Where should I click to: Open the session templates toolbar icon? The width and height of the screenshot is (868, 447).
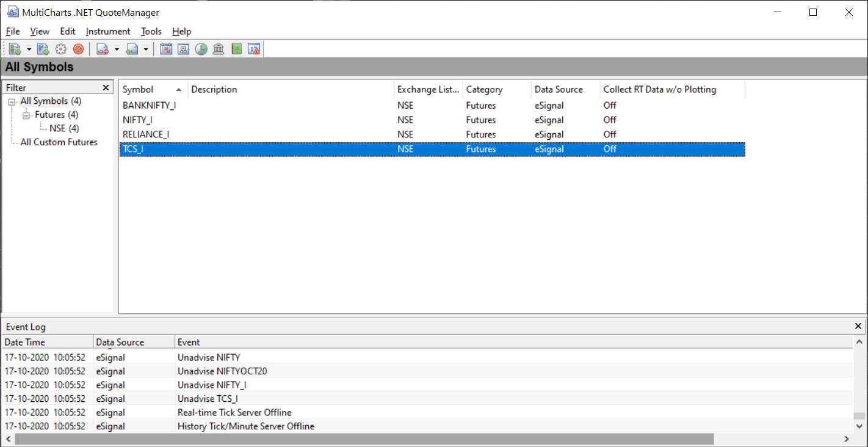click(183, 49)
